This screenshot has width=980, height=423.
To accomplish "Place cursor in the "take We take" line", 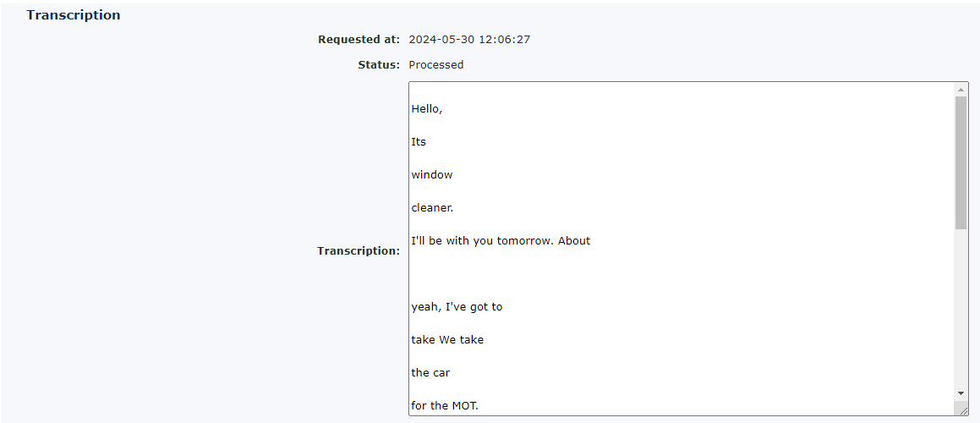I will click(x=447, y=339).
